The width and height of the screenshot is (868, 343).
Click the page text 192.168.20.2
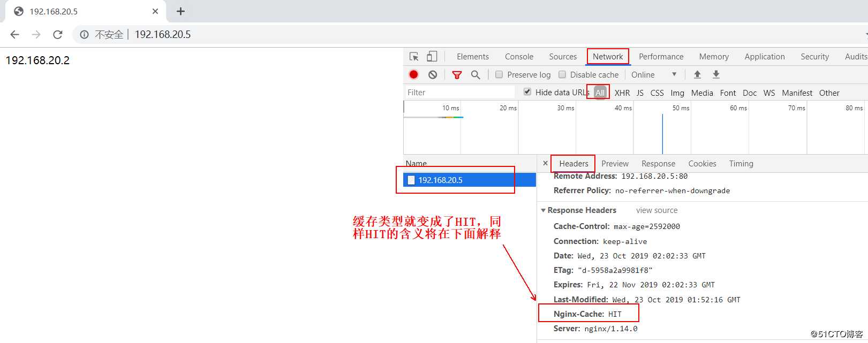[37, 60]
